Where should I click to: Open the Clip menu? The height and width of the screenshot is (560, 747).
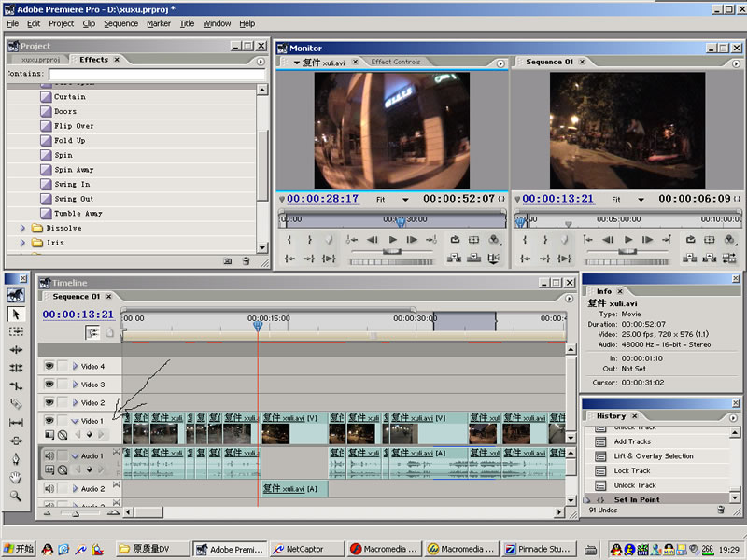(89, 23)
